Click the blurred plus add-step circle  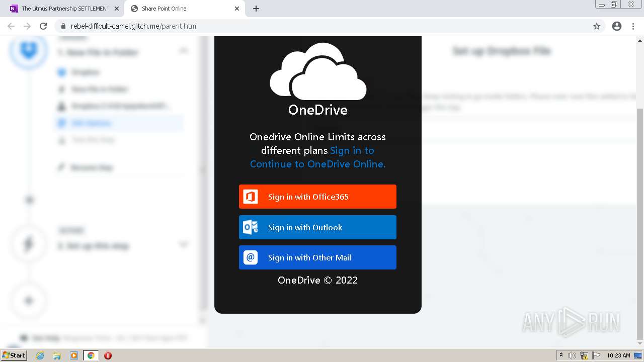[x=29, y=301]
